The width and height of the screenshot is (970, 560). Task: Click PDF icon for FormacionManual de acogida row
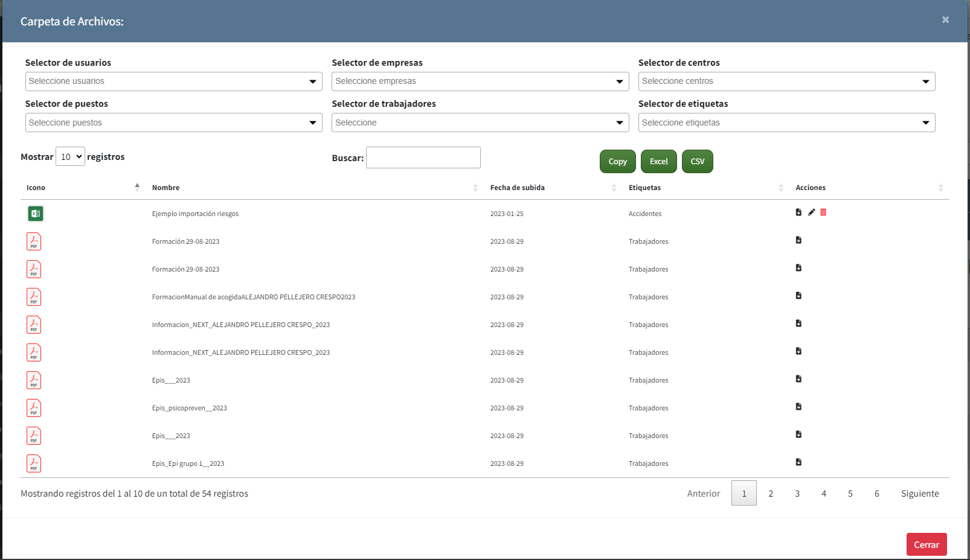click(34, 297)
